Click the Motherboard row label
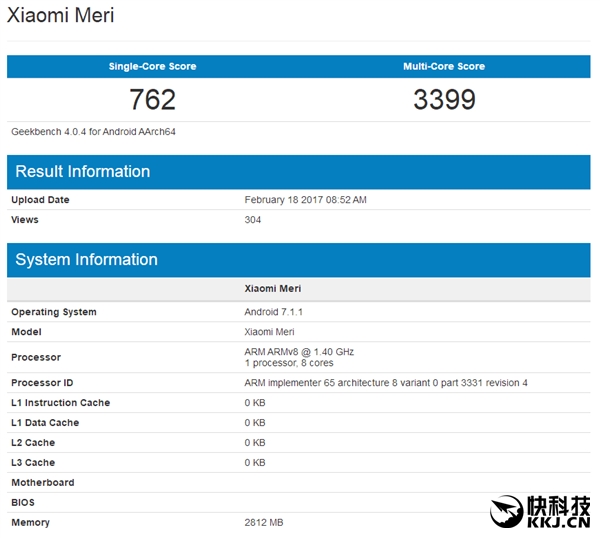 tap(42, 483)
